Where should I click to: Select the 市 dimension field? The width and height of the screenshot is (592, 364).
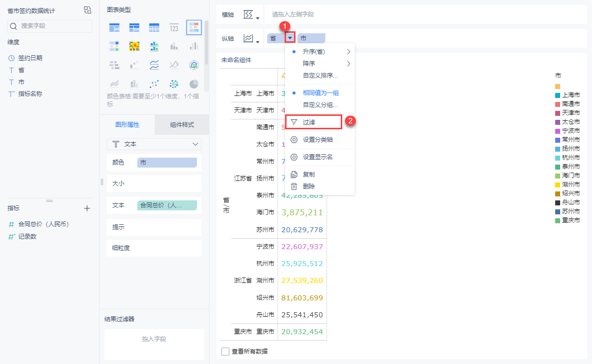pyautogui.click(x=21, y=82)
